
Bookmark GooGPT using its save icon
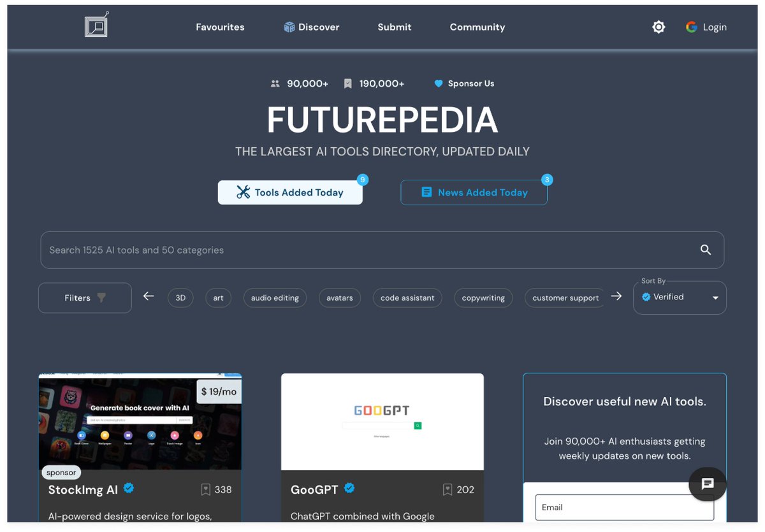[x=448, y=489]
